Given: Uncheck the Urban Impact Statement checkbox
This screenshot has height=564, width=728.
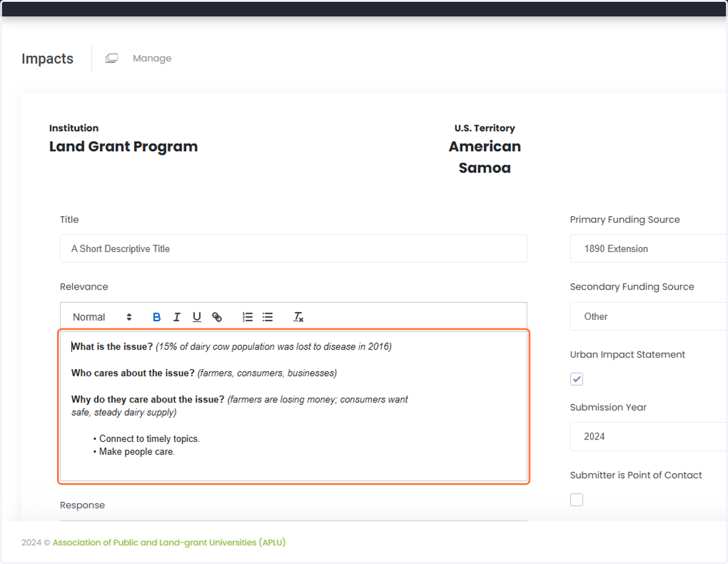Looking at the screenshot, I should (x=576, y=379).
